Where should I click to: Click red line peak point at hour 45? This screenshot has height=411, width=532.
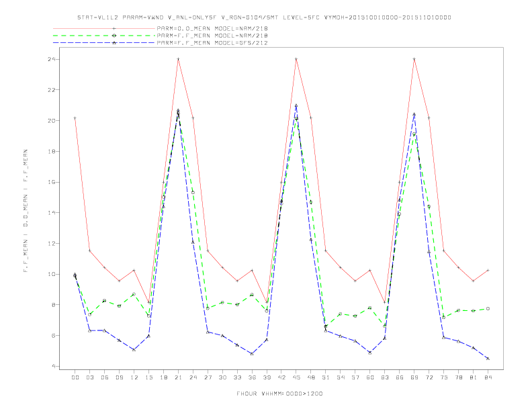point(296,59)
